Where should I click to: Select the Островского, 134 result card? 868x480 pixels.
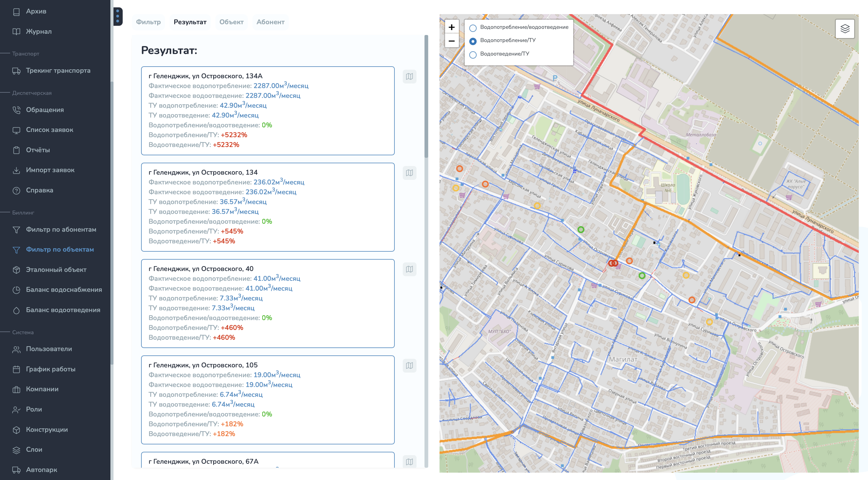click(267, 207)
